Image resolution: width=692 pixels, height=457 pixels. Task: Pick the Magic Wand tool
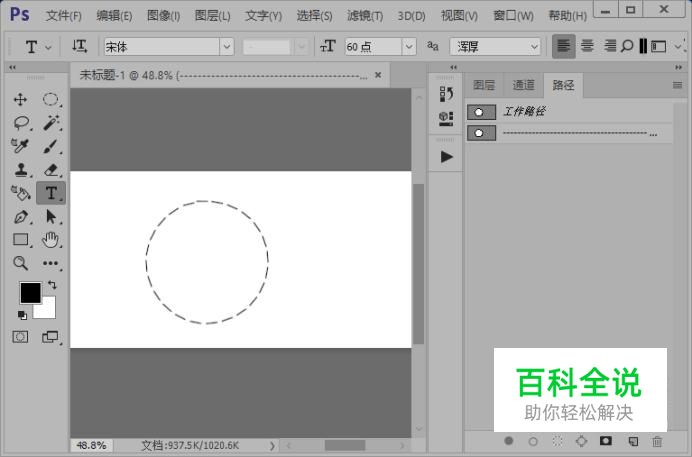pyautogui.click(x=50, y=123)
